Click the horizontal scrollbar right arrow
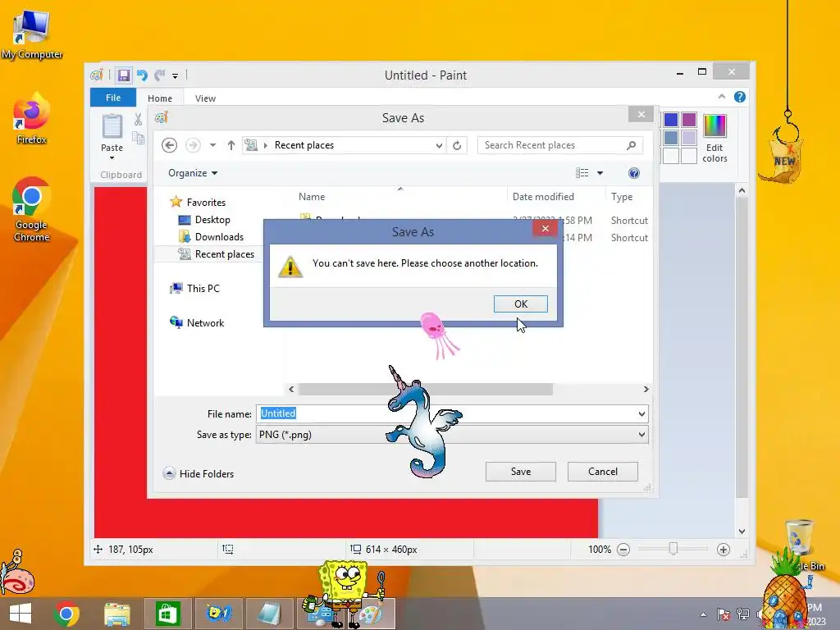Image resolution: width=840 pixels, height=630 pixels. click(x=646, y=390)
